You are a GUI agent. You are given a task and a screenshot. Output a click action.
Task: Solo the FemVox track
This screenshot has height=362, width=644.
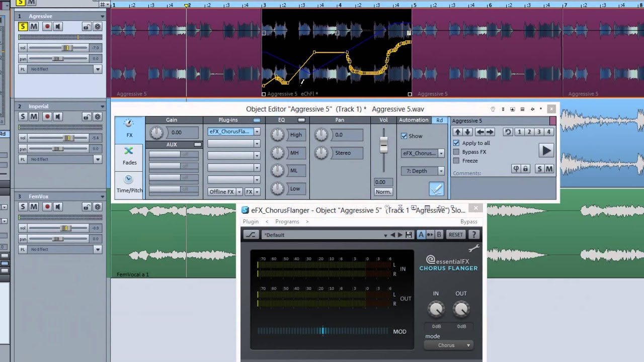coord(23,207)
